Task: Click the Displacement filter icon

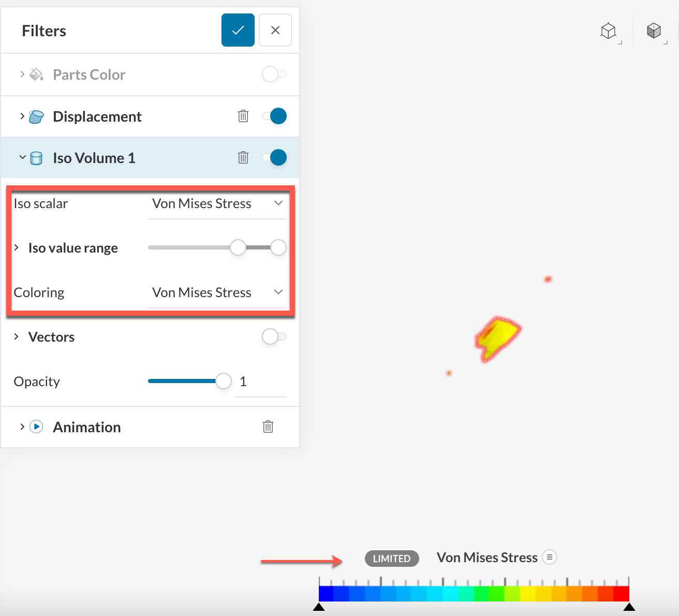Action: [36, 116]
